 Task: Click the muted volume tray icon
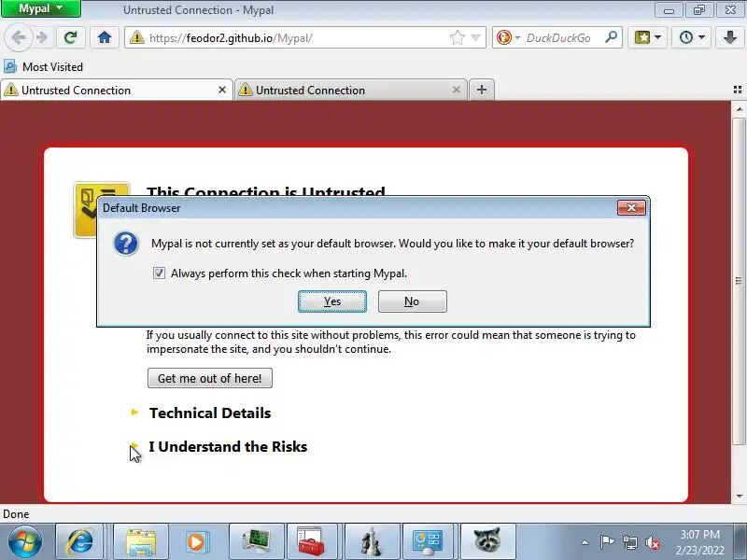pos(652,542)
